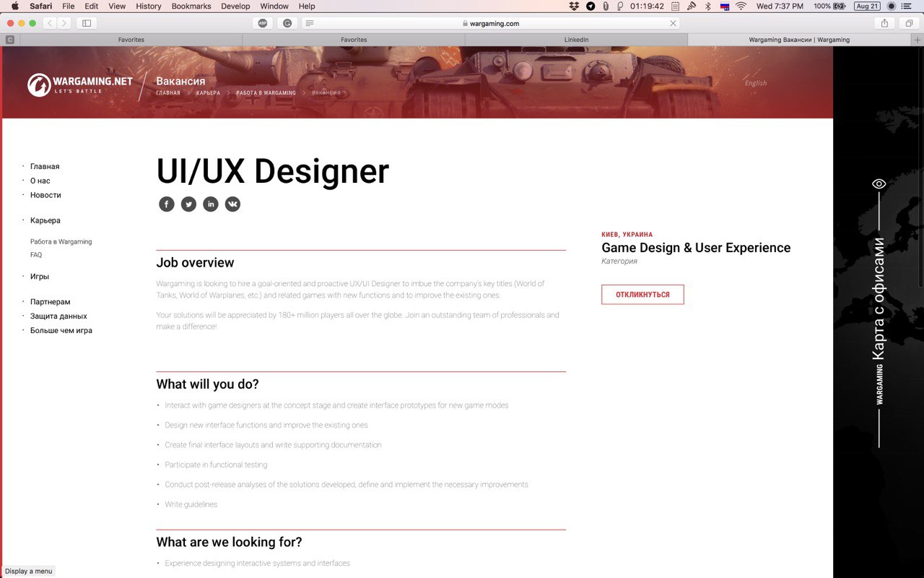Screen dimensions: 924x578
Task: Click the wargaming.com address field
Action: (491, 23)
